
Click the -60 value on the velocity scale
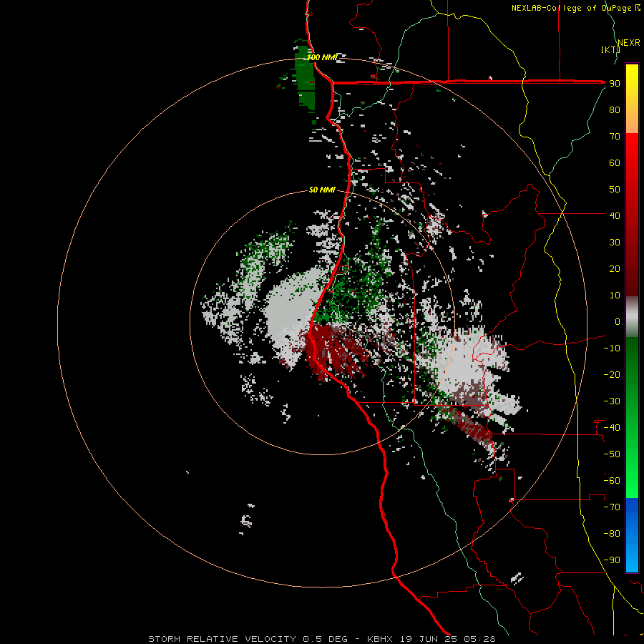pyautogui.click(x=612, y=481)
